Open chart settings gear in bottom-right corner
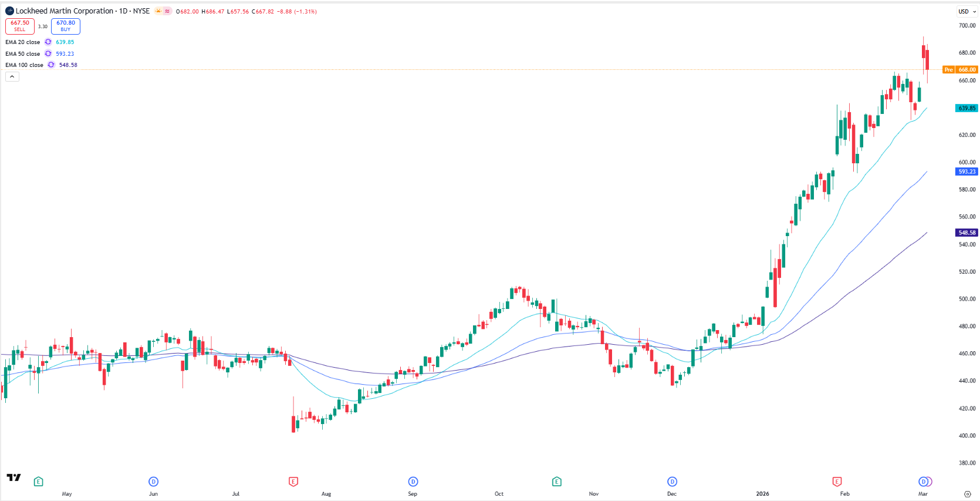The width and height of the screenshot is (980, 501). click(x=967, y=494)
